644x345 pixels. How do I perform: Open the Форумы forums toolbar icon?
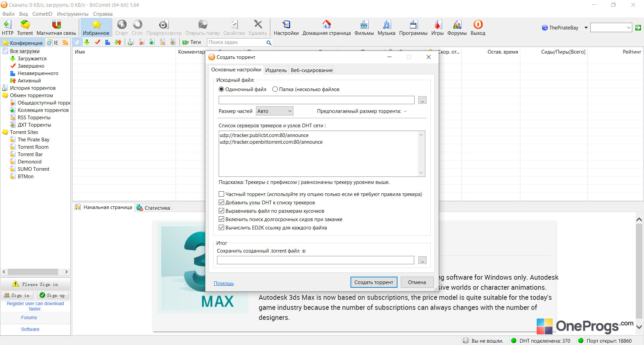tap(457, 27)
